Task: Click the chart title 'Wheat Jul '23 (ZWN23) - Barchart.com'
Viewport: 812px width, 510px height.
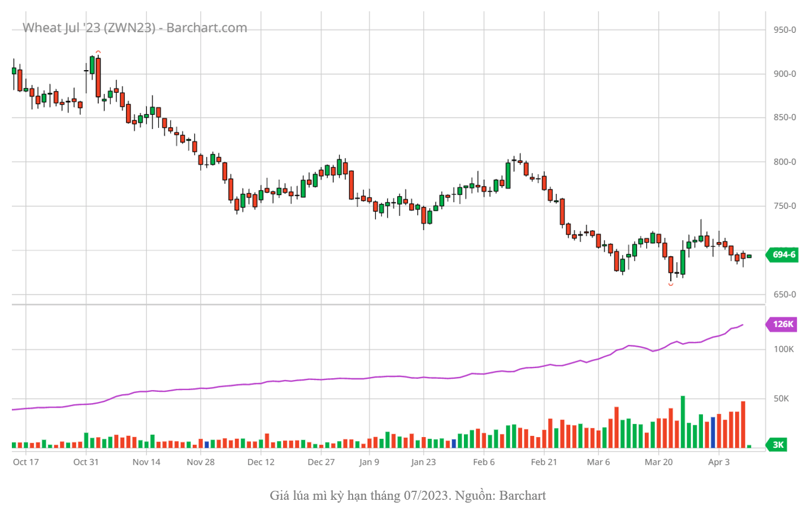Action: click(134, 28)
